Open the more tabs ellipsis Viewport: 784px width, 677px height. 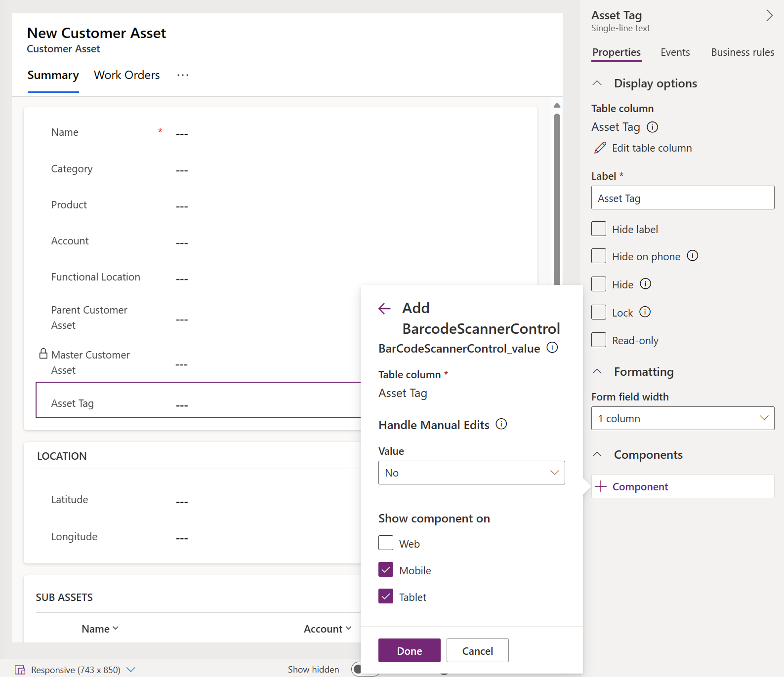[x=183, y=75]
